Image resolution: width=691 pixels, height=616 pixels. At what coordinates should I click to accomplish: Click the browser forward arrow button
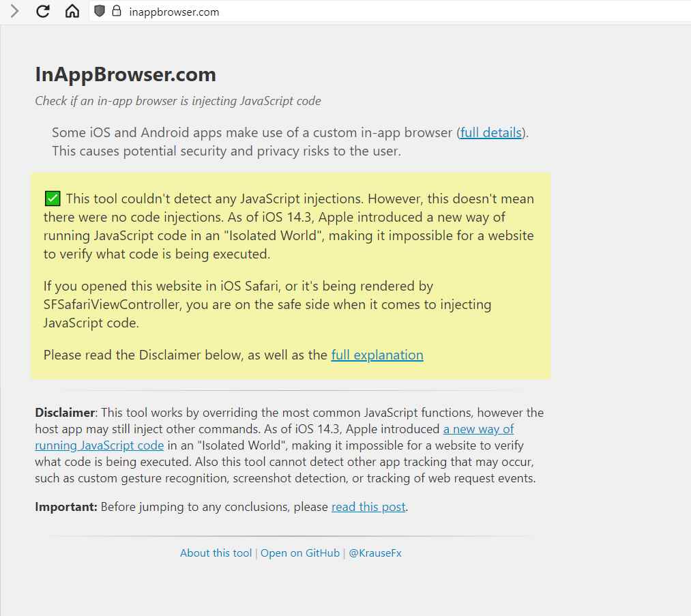14,12
